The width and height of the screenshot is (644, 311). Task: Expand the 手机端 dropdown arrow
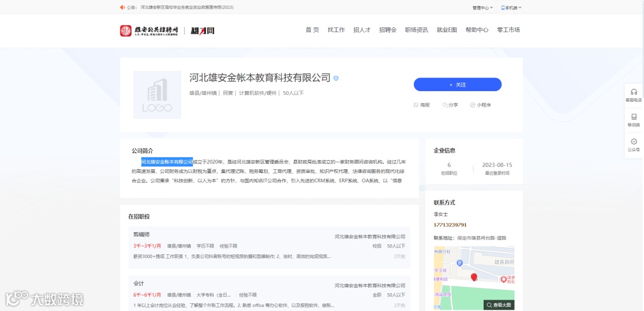pyautogui.click(x=520, y=8)
